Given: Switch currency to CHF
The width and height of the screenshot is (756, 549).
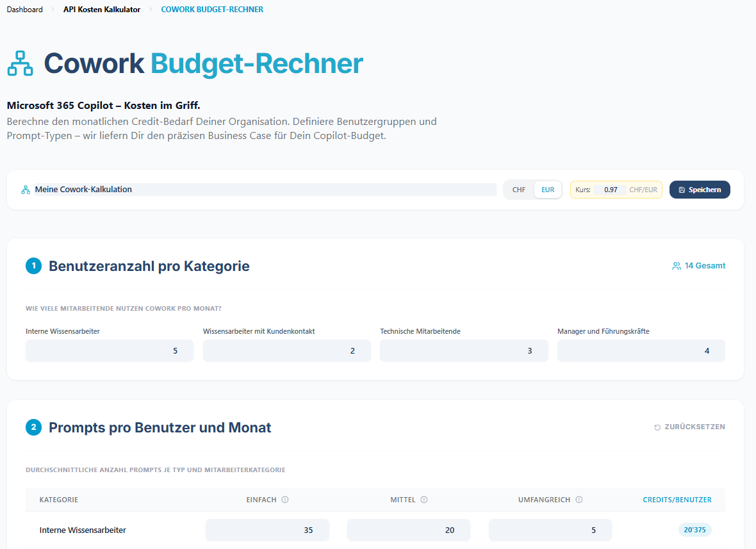Looking at the screenshot, I should click(x=519, y=190).
